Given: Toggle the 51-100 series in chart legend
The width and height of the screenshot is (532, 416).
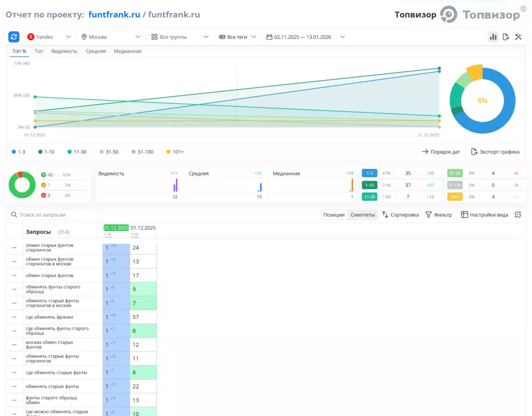Looking at the screenshot, I should [142, 152].
